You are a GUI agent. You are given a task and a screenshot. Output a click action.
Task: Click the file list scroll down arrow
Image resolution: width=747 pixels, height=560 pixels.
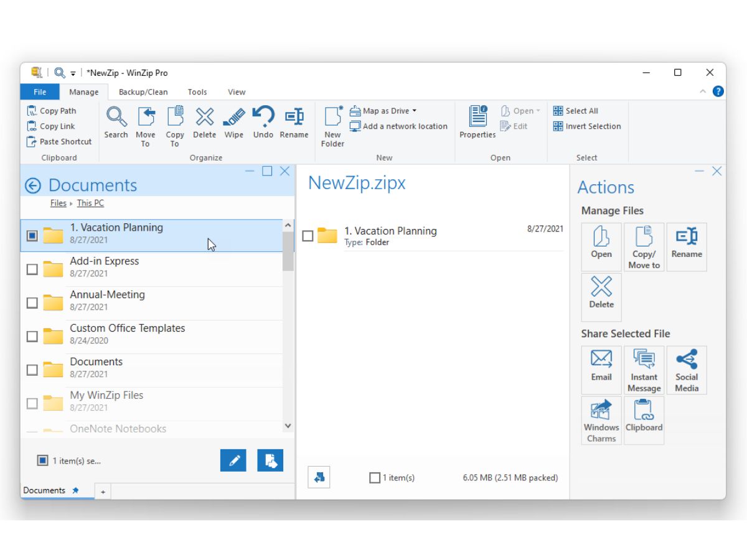click(288, 426)
